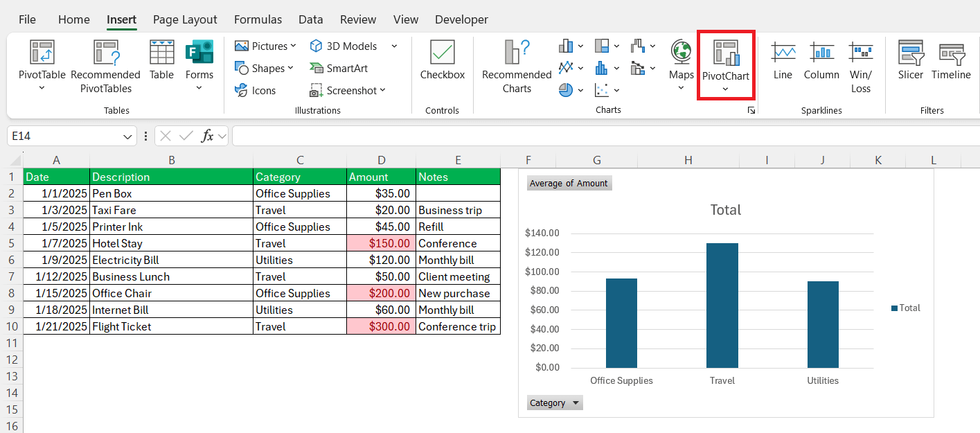Select row 5 header
980x433 pixels.
(11, 243)
